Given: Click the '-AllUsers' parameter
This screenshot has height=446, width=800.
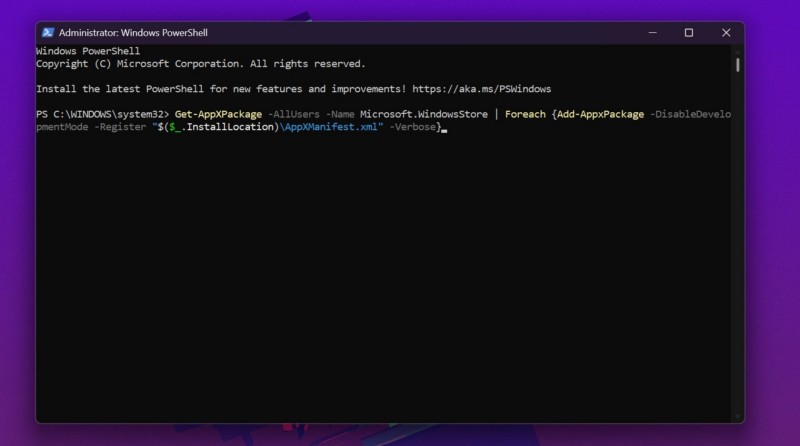Looking at the screenshot, I should tap(294, 114).
